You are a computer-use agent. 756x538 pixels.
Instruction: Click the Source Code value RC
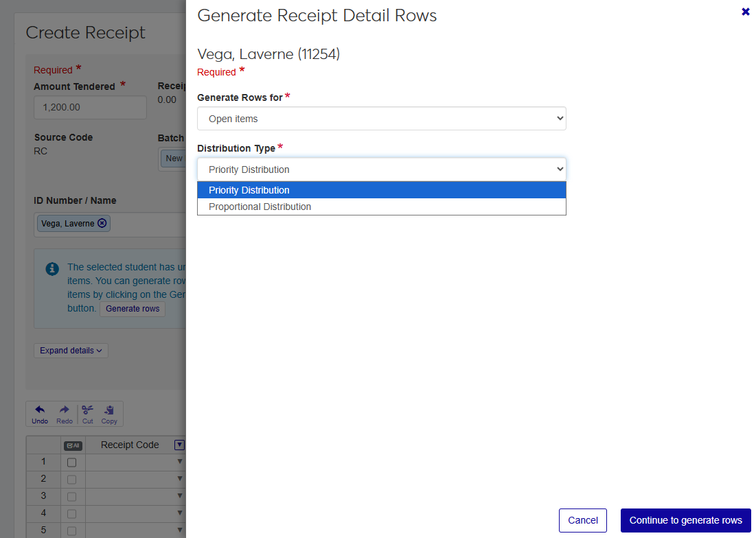click(x=41, y=151)
